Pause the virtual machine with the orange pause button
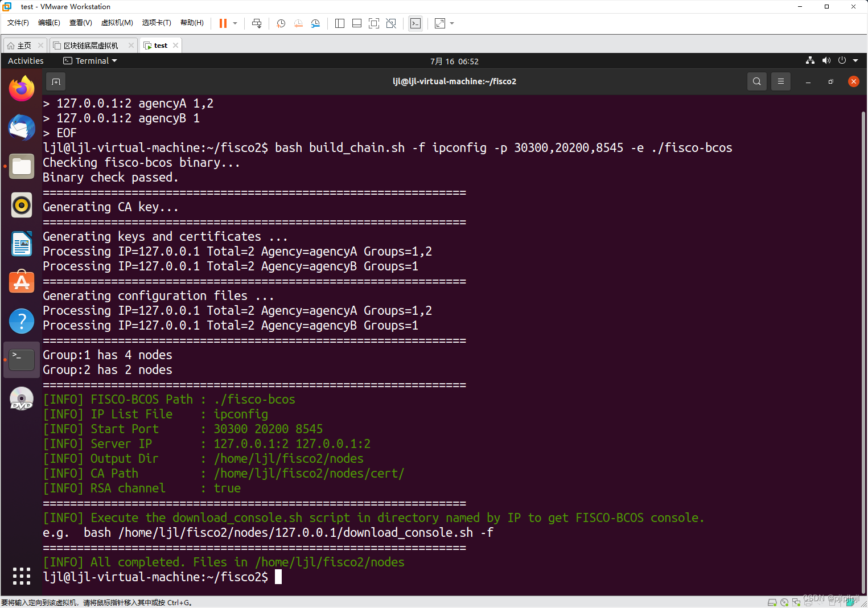Viewport: 868px width, 608px height. pos(223,23)
